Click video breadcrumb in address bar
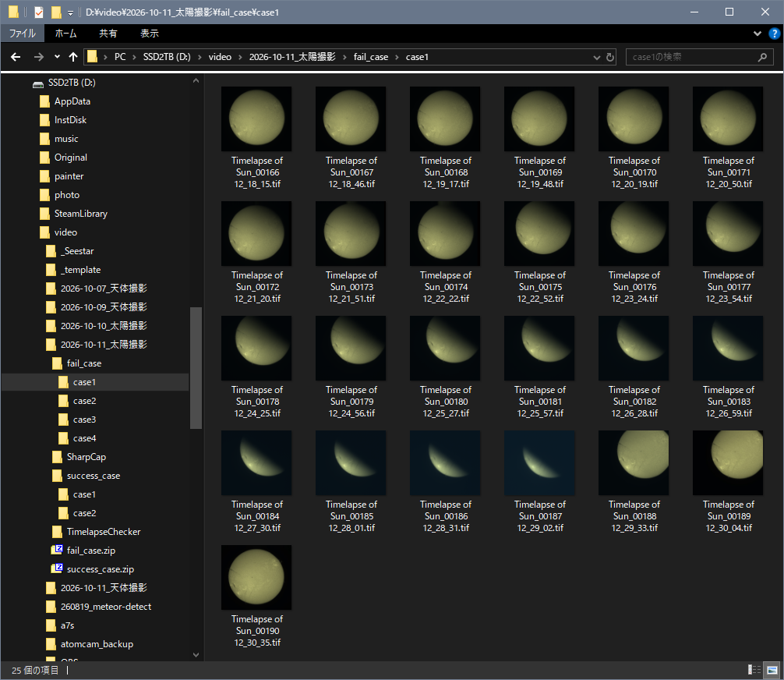This screenshot has width=784, height=680. coord(220,57)
